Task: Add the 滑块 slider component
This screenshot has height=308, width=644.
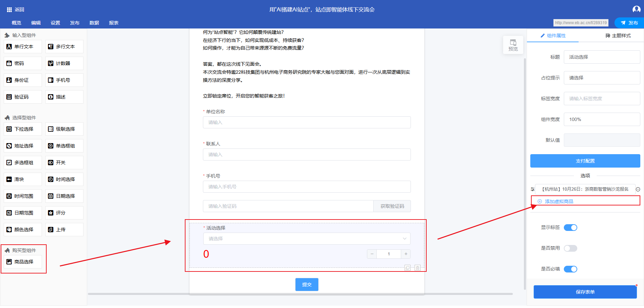Action: (x=23, y=179)
